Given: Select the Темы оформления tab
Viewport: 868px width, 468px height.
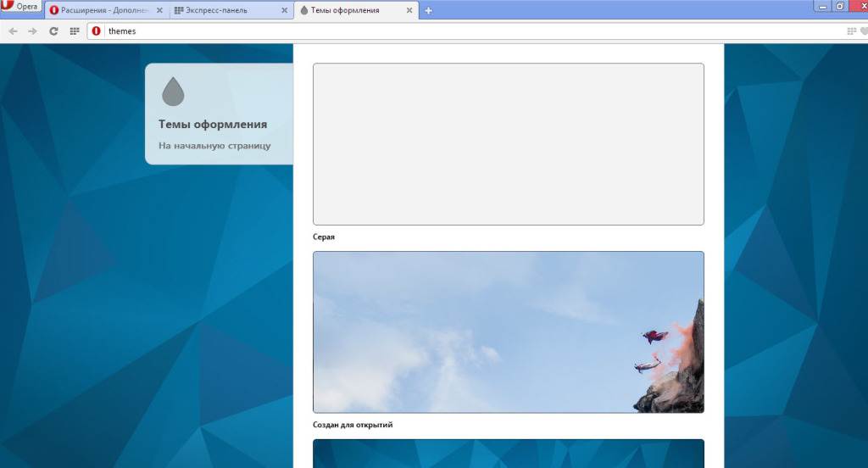Looking at the screenshot, I should click(348, 11).
